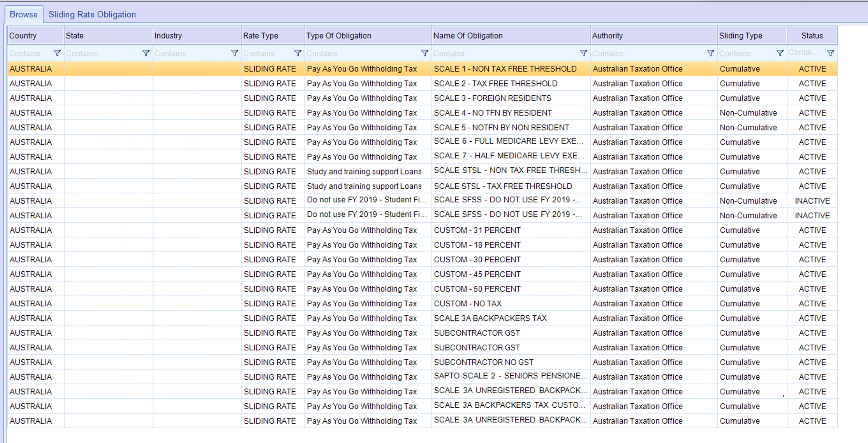
Task: Click Name Of Obligation filter funnel icon
Action: (x=583, y=53)
